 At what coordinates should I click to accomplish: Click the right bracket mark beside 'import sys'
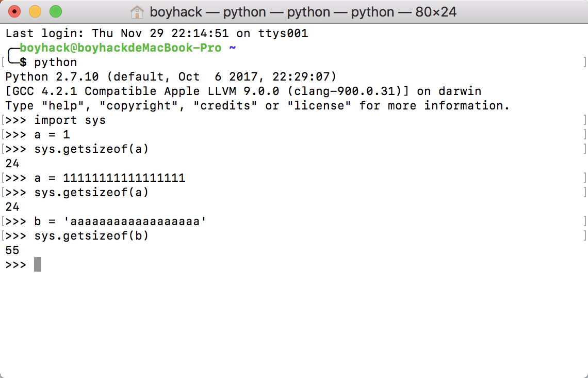tap(584, 120)
